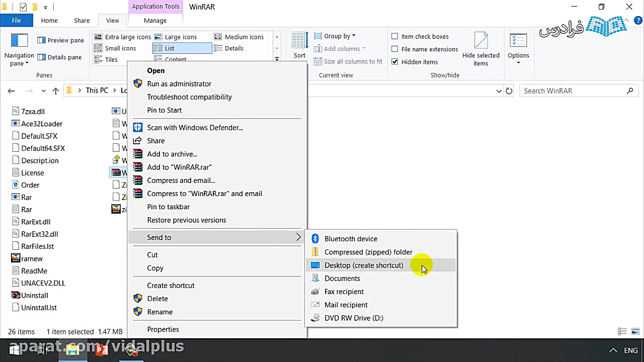Click Create shortcut in the context menu
Image resolution: width=644 pixels, height=362 pixels.
pos(171,286)
